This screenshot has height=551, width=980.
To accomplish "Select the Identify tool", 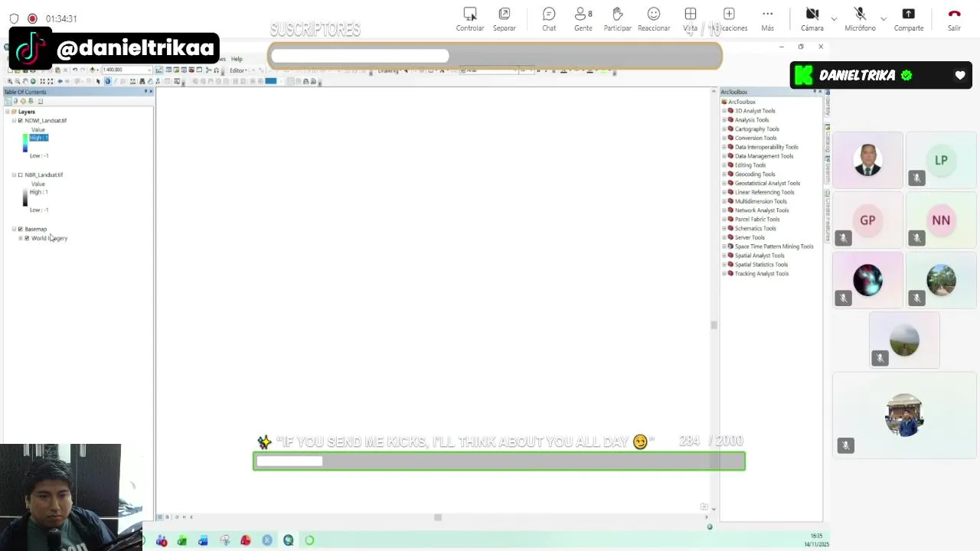I will click(107, 81).
